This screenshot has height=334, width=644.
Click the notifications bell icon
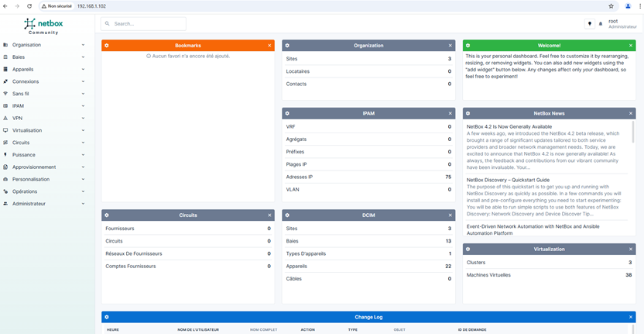pyautogui.click(x=601, y=24)
